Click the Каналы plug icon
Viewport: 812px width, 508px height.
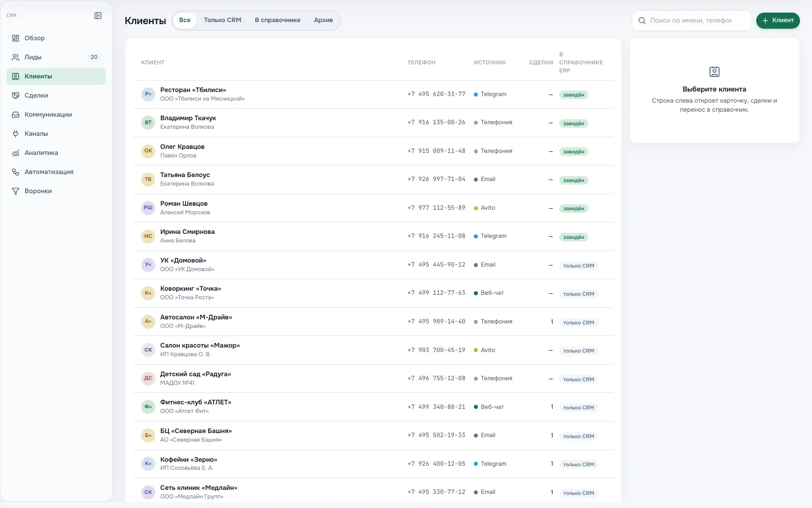click(x=16, y=134)
